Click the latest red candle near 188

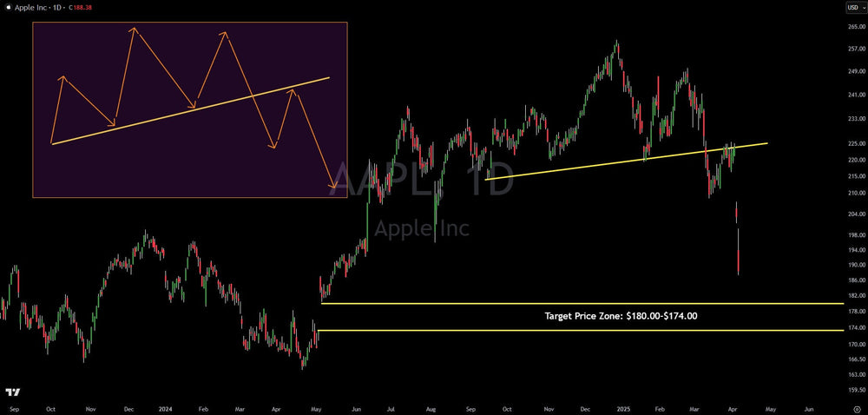click(x=739, y=259)
